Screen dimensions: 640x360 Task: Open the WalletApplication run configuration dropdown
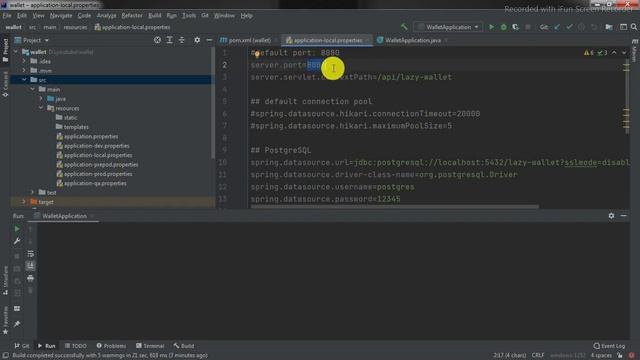point(448,27)
